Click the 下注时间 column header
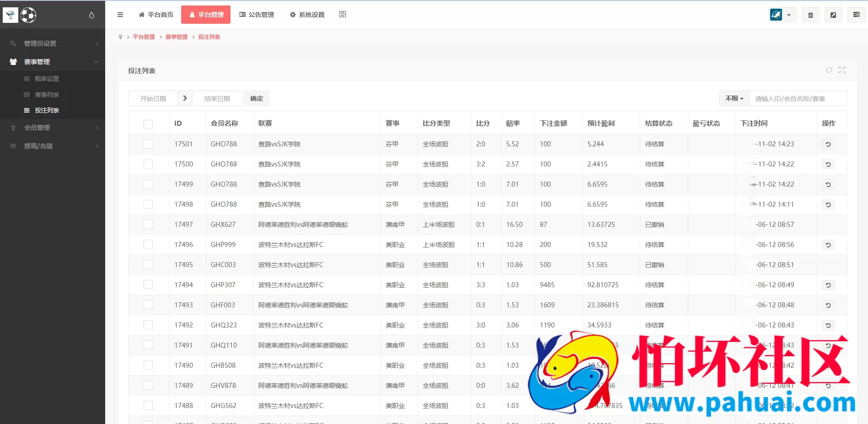868x424 pixels. (754, 123)
